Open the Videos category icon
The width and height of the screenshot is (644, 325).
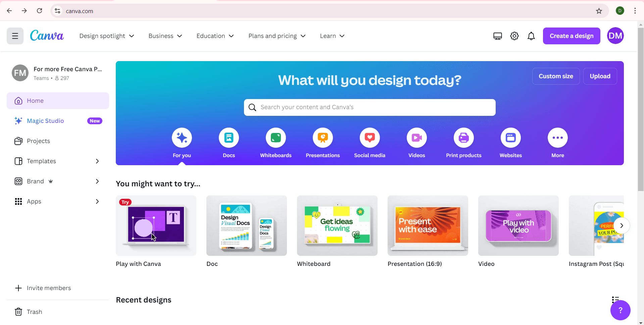pyautogui.click(x=416, y=138)
